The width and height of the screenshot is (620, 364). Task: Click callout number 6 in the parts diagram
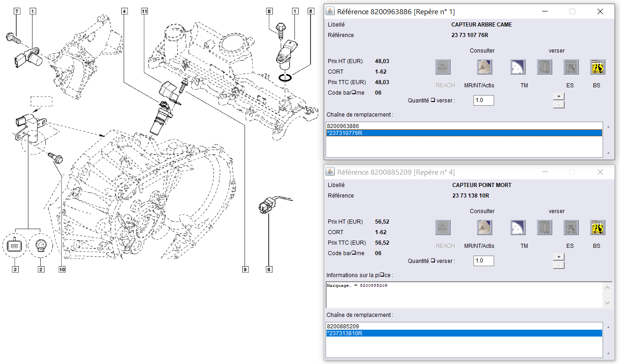[269, 270]
